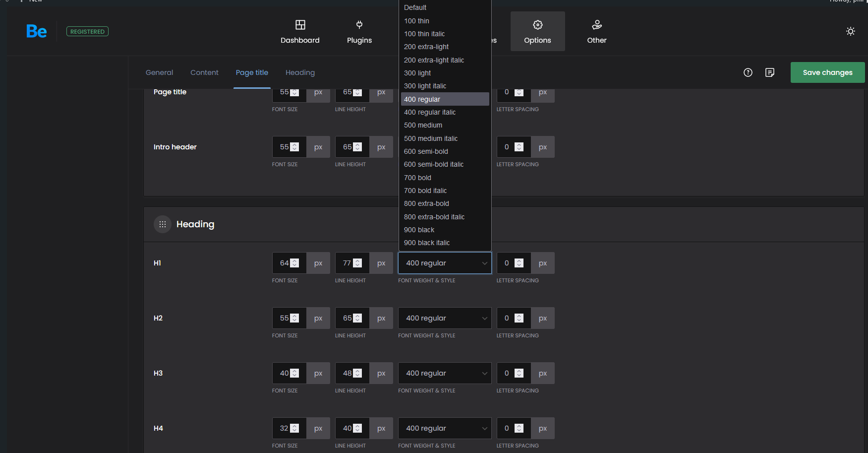Click the H2 font size stepper
This screenshot has height=453, width=868.
pos(294,318)
